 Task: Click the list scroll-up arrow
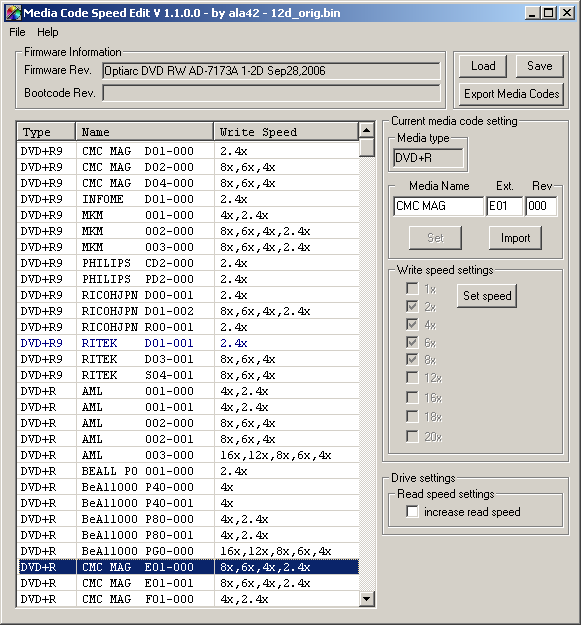point(367,130)
